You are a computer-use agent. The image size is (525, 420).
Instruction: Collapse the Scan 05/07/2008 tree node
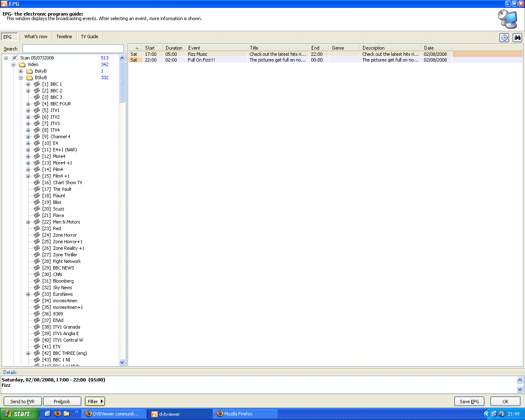coord(6,58)
